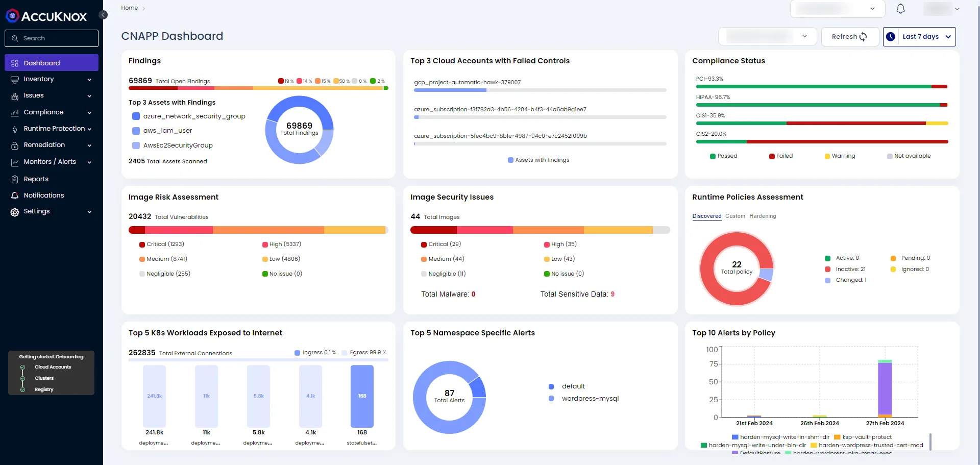Expand the Remediation submenu

tap(89, 145)
